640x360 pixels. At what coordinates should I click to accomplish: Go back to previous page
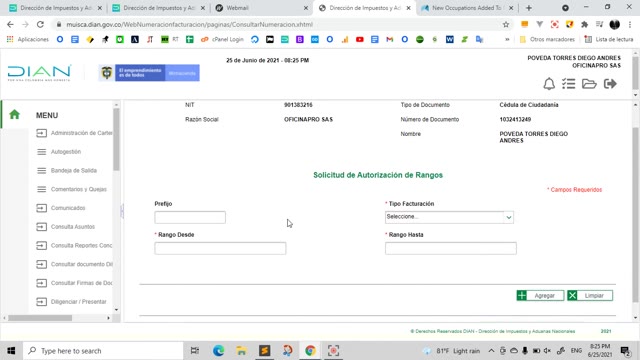click(x=10, y=24)
